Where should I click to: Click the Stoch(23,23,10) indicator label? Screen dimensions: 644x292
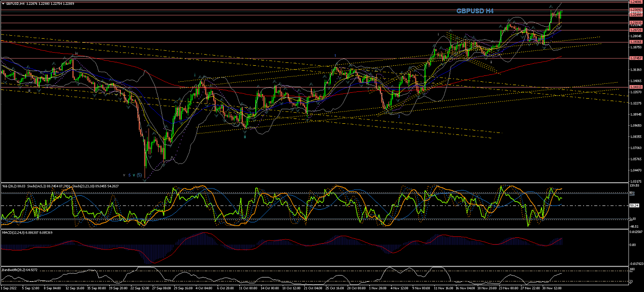coord(84,186)
